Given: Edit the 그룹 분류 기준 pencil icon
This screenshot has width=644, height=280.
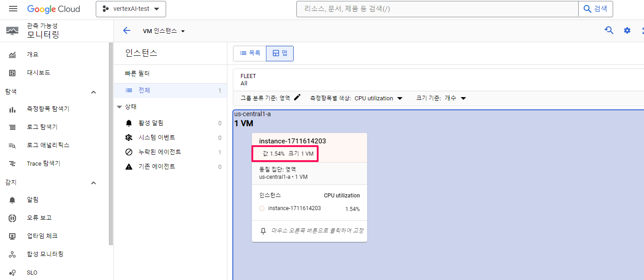Looking at the screenshot, I should click(297, 98).
